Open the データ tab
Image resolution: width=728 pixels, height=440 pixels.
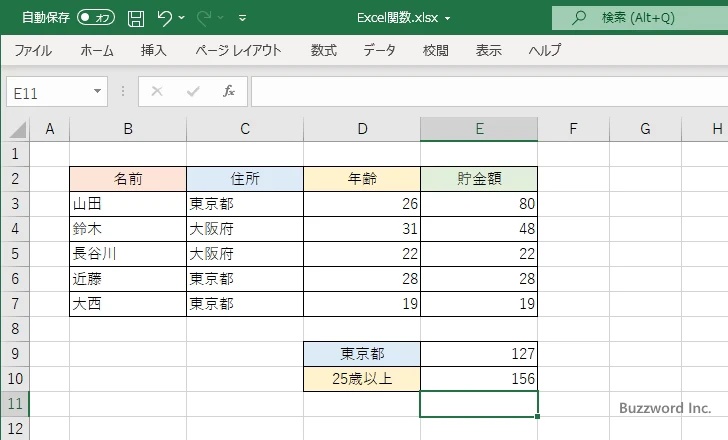click(x=379, y=50)
